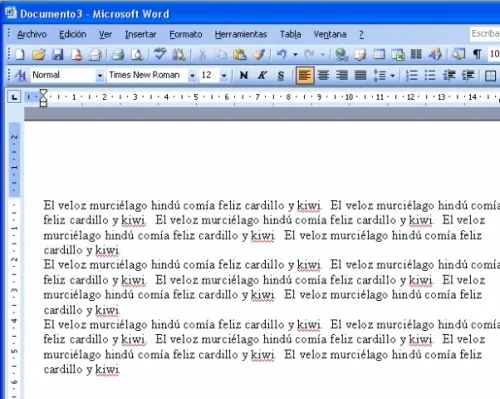The width and height of the screenshot is (500, 399).
Task: Click the first line indent marker on ruler
Action: 43,92
